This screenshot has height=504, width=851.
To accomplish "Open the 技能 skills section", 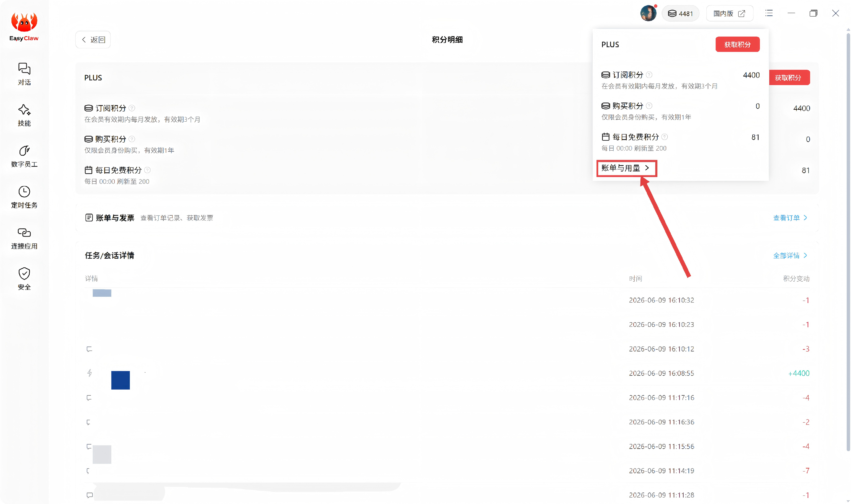I will [x=24, y=115].
